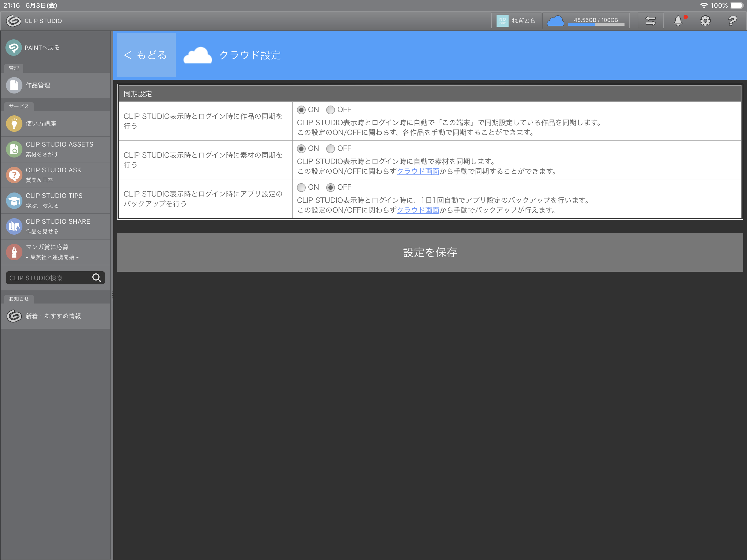Set materials sync to OFF
Image resolution: width=747 pixels, height=560 pixels.
click(x=330, y=148)
